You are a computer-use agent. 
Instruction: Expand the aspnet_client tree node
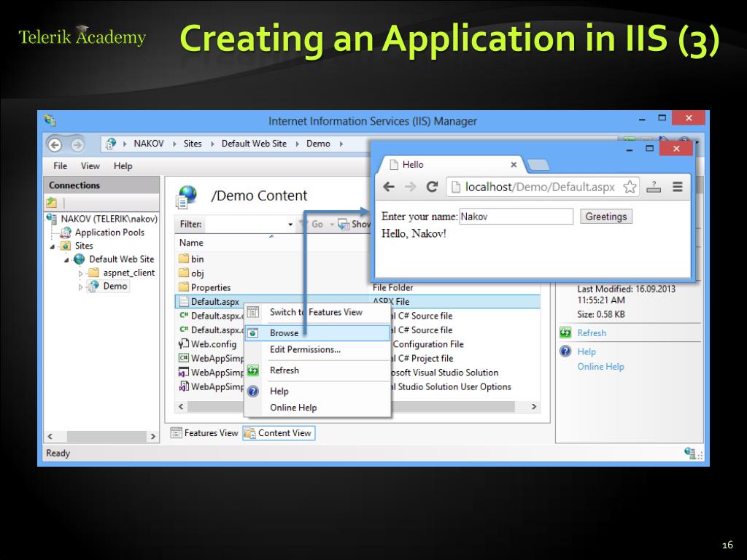coord(80,273)
